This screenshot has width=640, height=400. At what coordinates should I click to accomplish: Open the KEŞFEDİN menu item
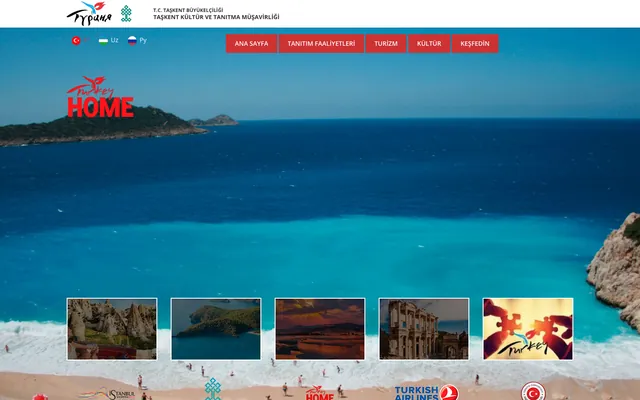click(475, 44)
